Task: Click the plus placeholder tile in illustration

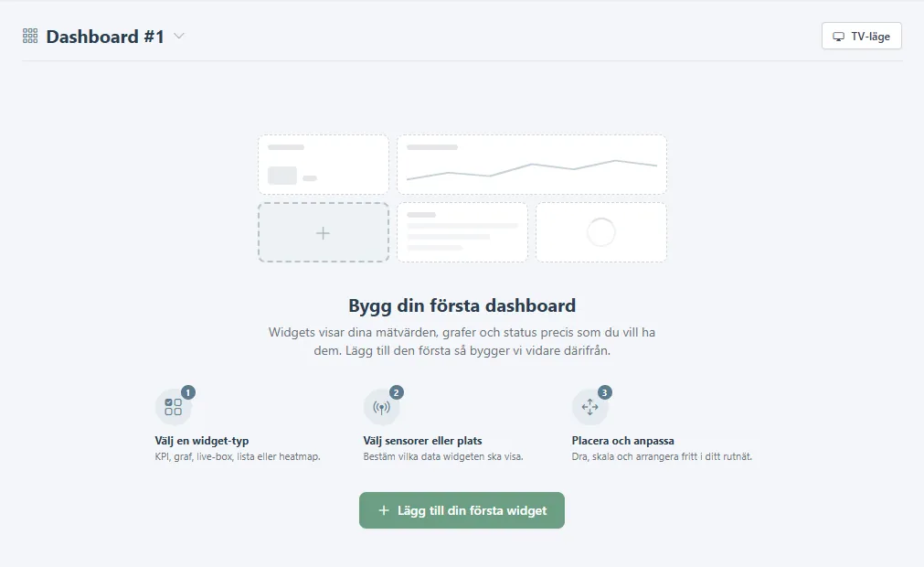Action: coord(324,232)
